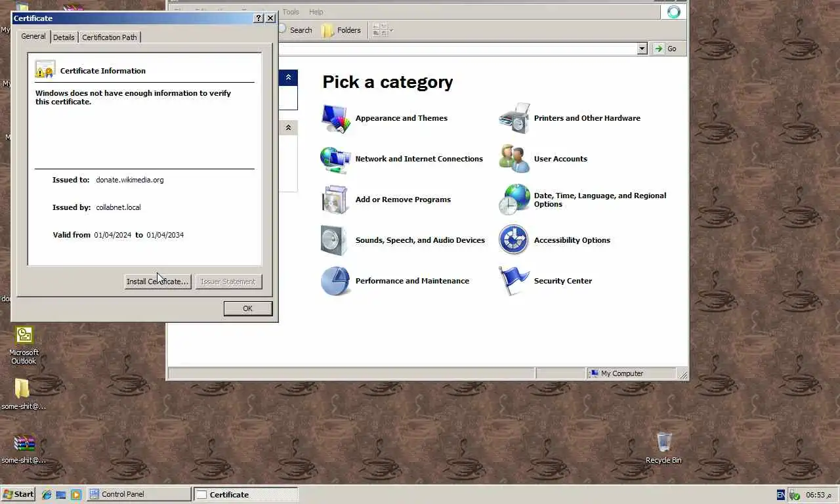Click the Go button next to address bar
Viewport: 840px width, 504px height.
(665, 49)
